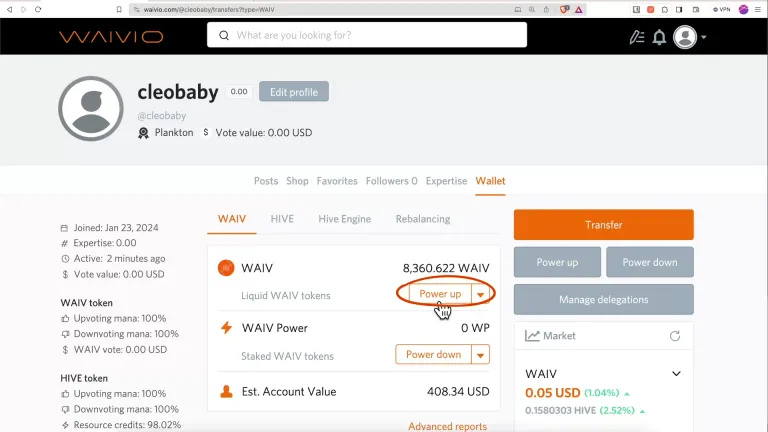Click the search input field

(x=367, y=35)
